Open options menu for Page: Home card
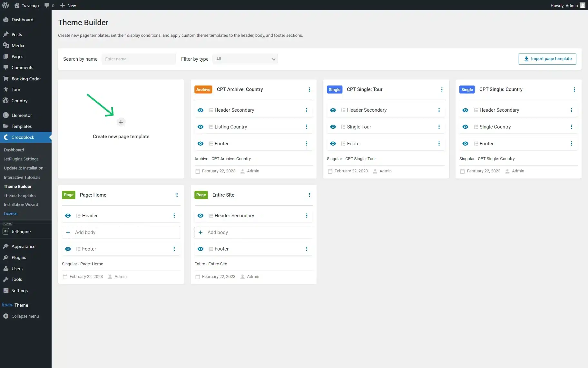The image size is (588, 368). click(177, 195)
